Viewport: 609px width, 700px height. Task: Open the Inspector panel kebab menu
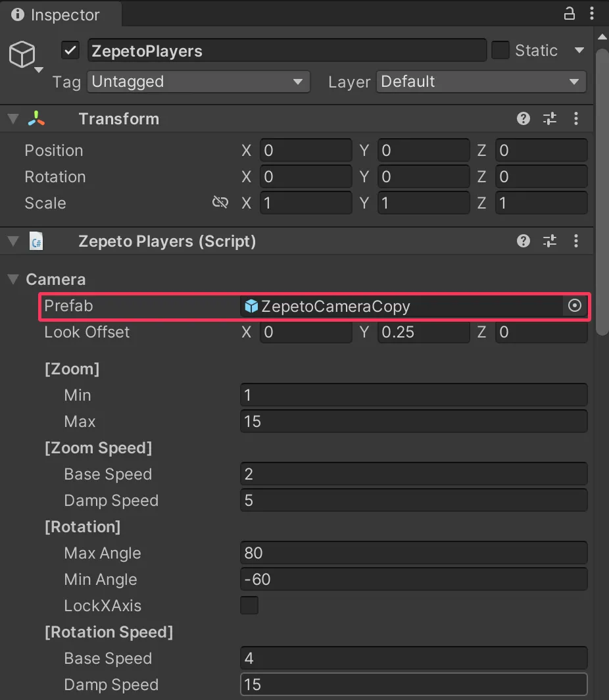[x=592, y=13]
